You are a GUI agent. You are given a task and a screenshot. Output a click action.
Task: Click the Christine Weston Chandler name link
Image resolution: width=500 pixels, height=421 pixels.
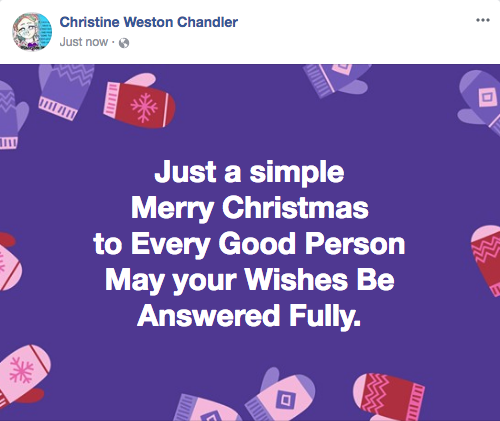(149, 22)
